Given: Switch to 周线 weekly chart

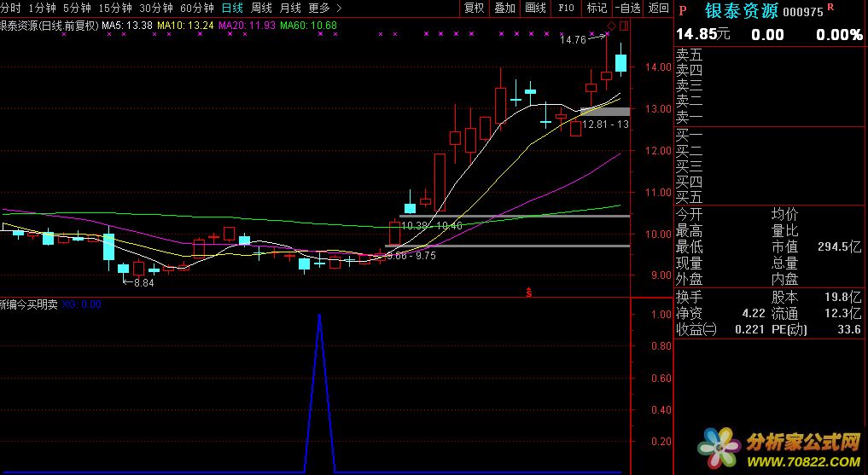Looking at the screenshot, I should click(261, 8).
